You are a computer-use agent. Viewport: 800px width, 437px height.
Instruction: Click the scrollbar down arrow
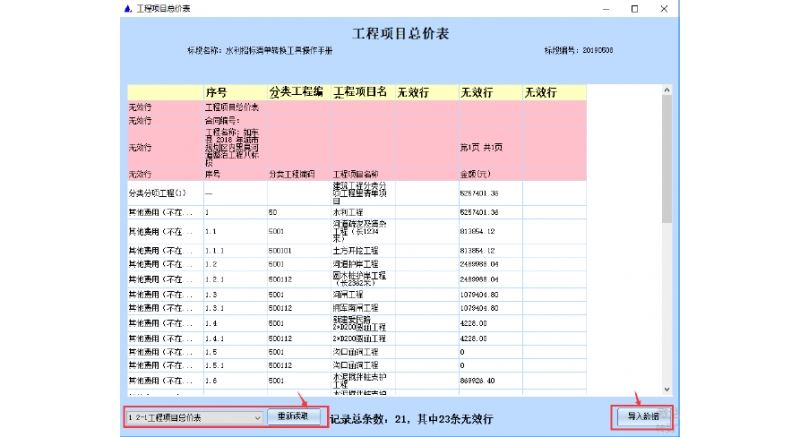pos(667,390)
